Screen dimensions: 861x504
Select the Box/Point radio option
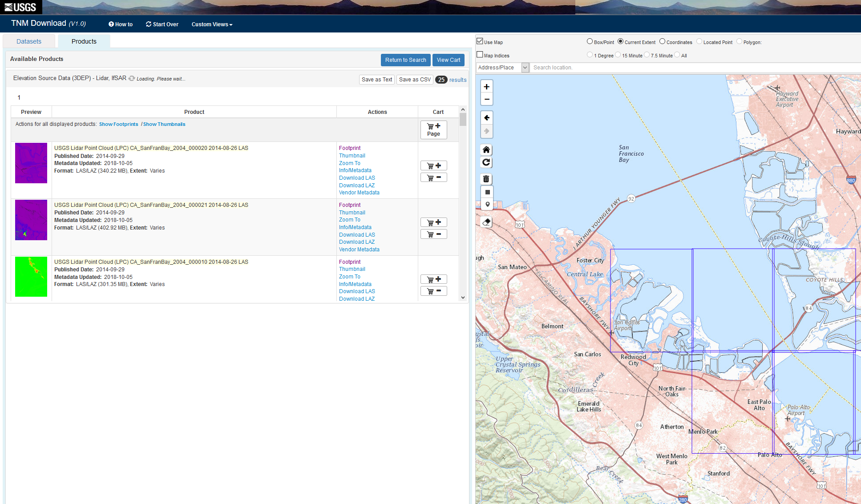point(590,41)
